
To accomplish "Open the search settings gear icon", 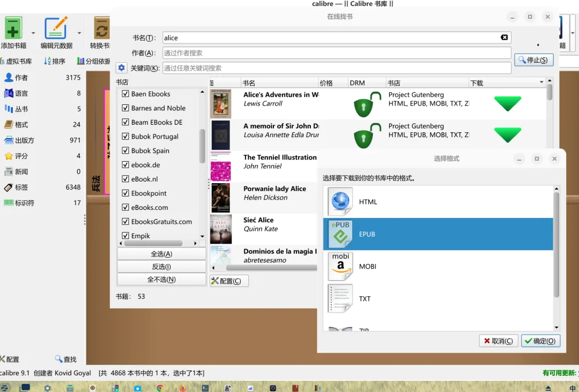I will (x=121, y=68).
